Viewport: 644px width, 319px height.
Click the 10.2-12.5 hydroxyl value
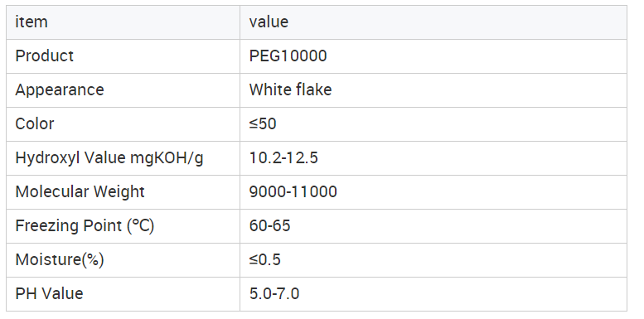click(283, 157)
